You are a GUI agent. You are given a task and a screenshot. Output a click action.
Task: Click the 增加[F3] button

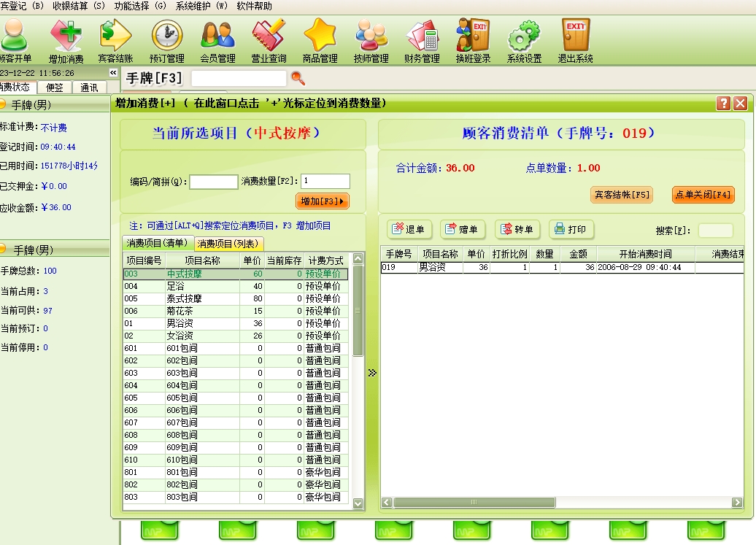(x=323, y=201)
